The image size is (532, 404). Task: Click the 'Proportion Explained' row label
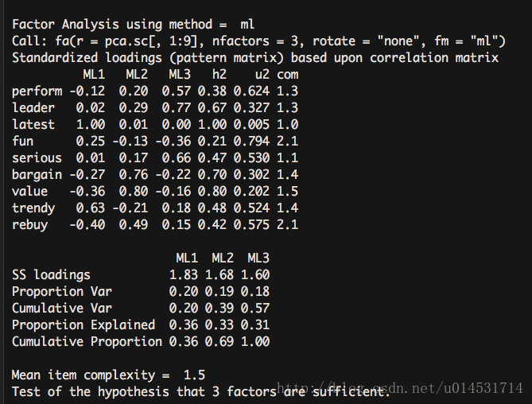[83, 325]
